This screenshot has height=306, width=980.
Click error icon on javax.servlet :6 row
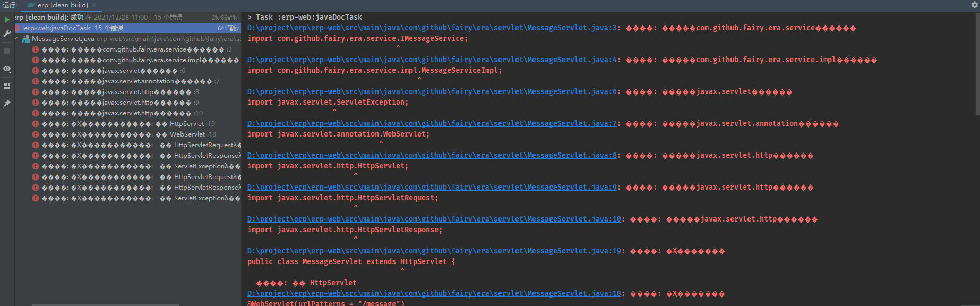[x=36, y=71]
